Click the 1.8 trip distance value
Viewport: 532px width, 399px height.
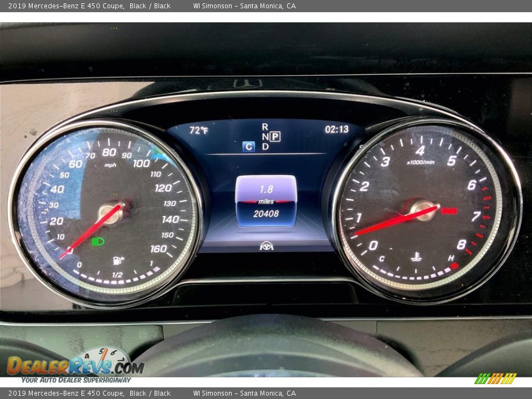coord(267,190)
